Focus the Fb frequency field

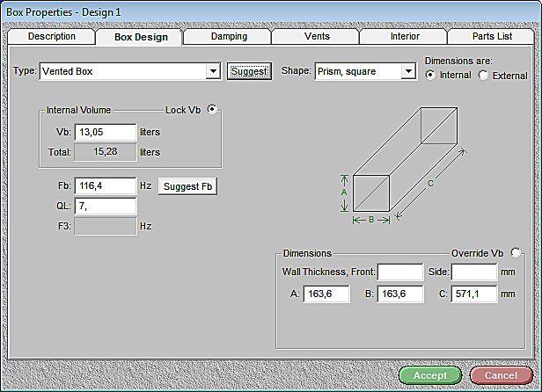pyautogui.click(x=106, y=186)
